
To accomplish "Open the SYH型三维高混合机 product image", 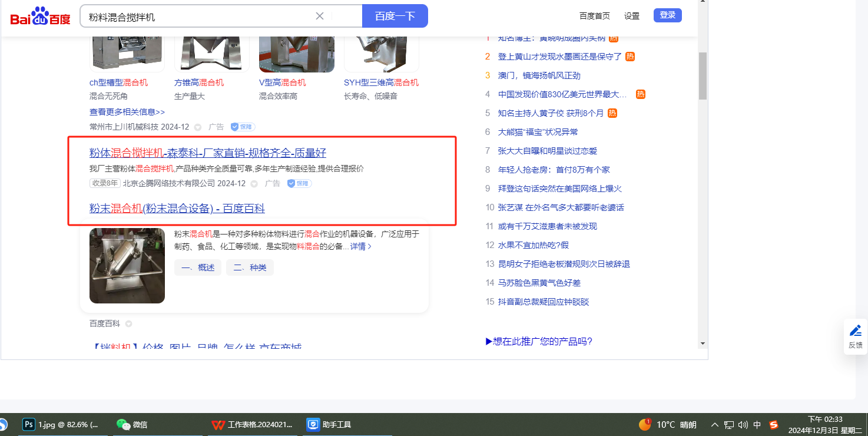I will click(x=382, y=54).
